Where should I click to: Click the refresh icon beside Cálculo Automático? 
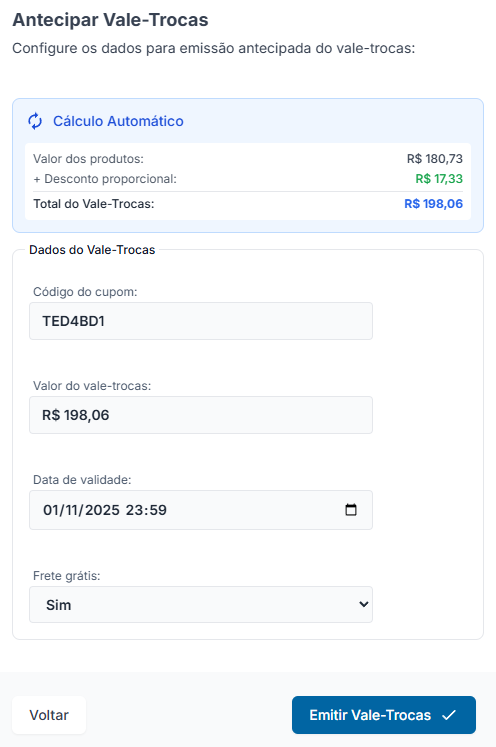(x=35, y=121)
